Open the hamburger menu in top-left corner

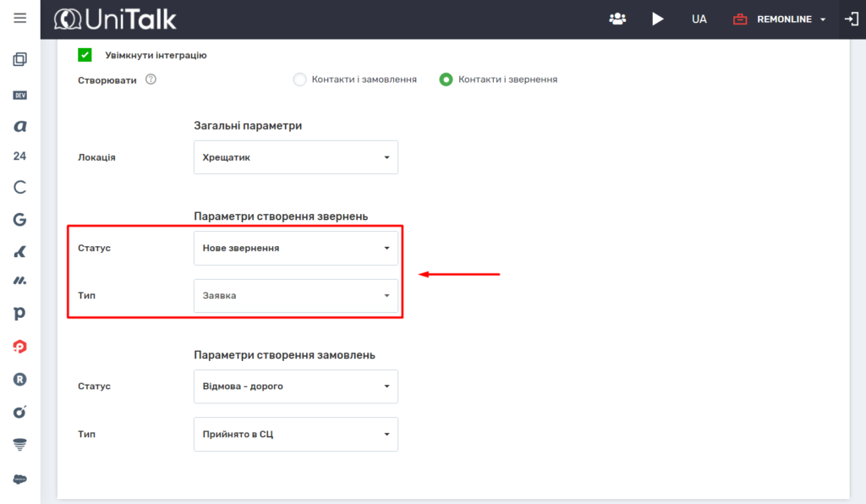(20, 18)
